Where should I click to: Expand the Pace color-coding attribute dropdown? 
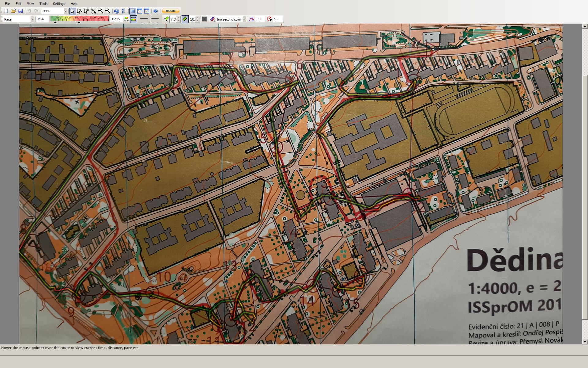pos(32,19)
